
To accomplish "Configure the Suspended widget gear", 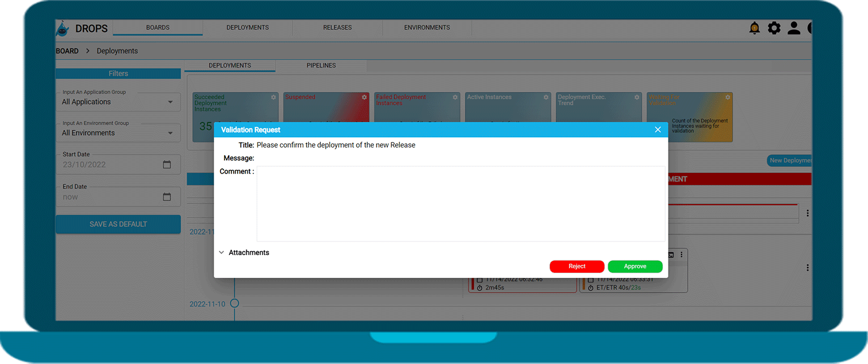I will tap(364, 98).
